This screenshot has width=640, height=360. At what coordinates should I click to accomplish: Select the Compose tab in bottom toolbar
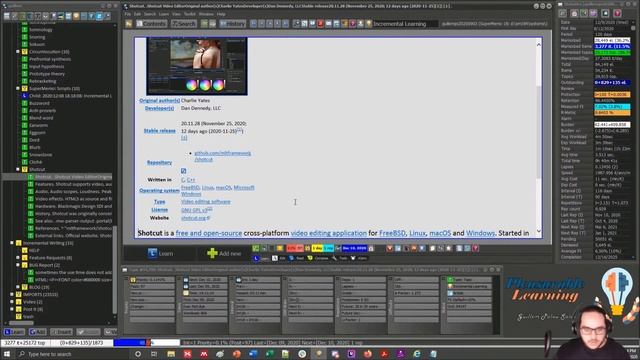pyautogui.click(x=318, y=258)
